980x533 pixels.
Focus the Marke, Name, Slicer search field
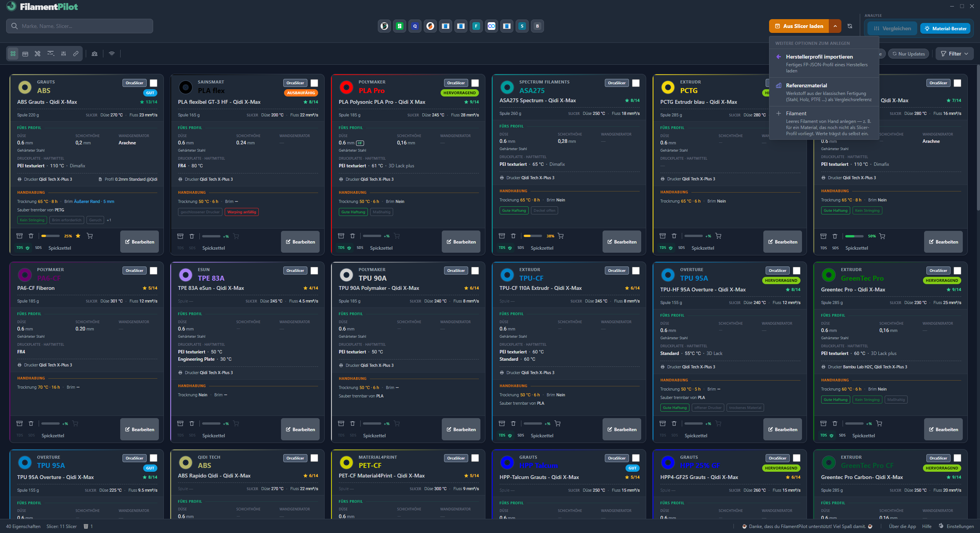(80, 26)
